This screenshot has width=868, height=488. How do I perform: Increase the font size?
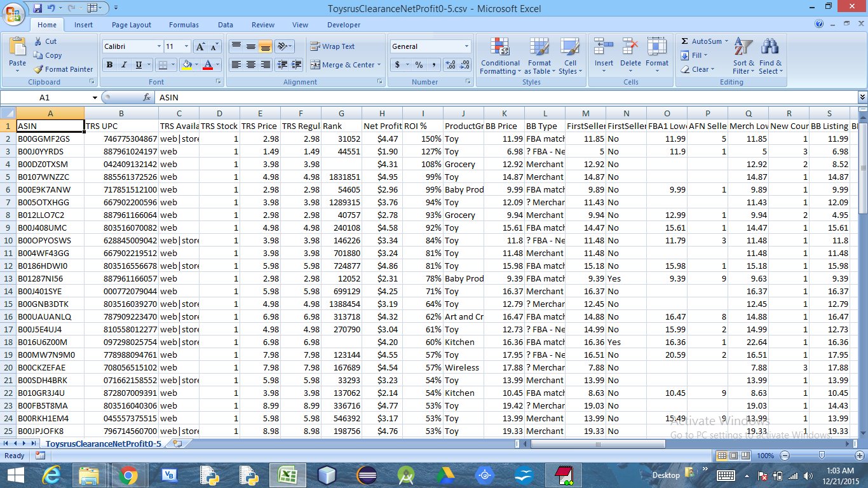[x=200, y=46]
